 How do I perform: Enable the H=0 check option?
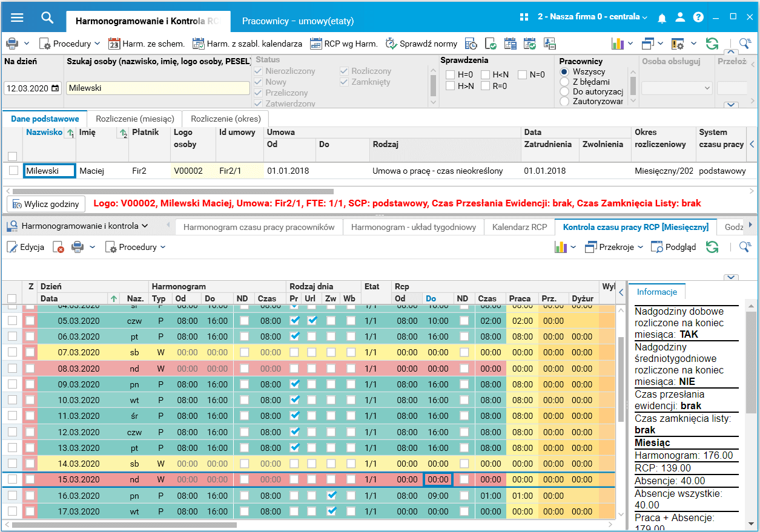point(450,74)
